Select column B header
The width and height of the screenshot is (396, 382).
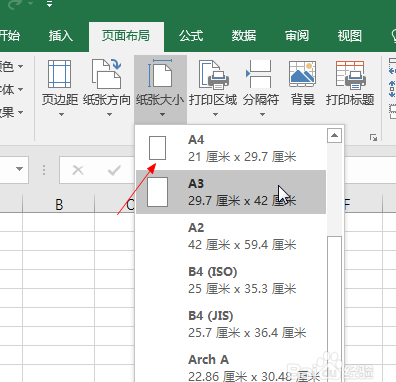click(x=59, y=204)
